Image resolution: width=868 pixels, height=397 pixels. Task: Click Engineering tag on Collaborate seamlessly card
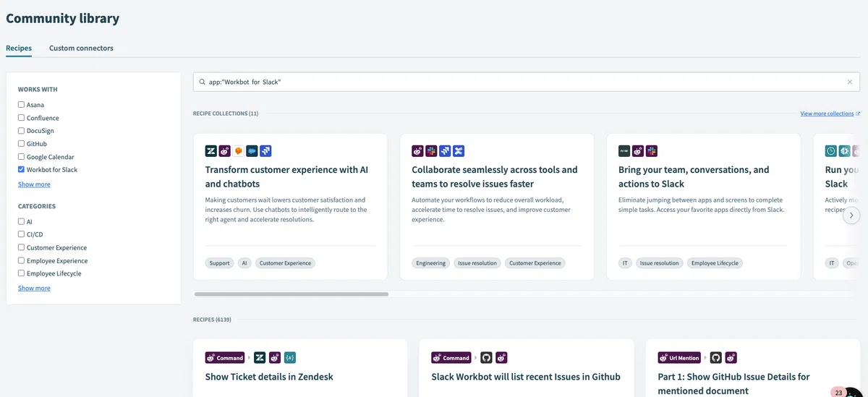(430, 263)
